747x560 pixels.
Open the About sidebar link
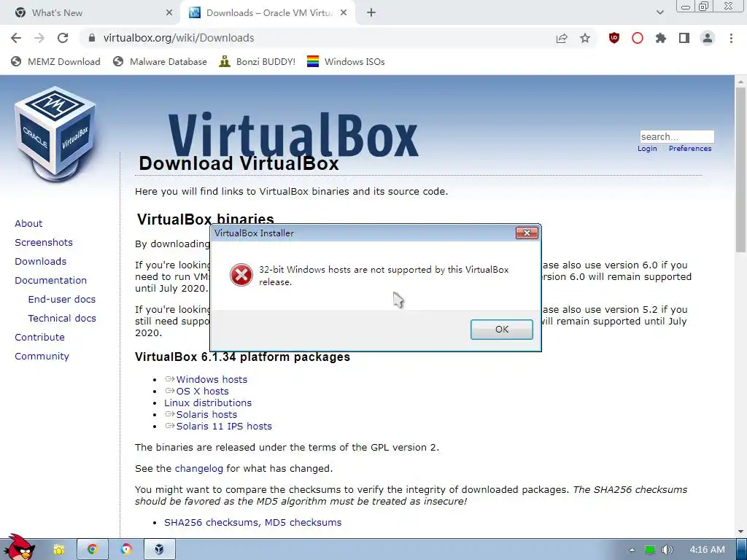(x=28, y=223)
